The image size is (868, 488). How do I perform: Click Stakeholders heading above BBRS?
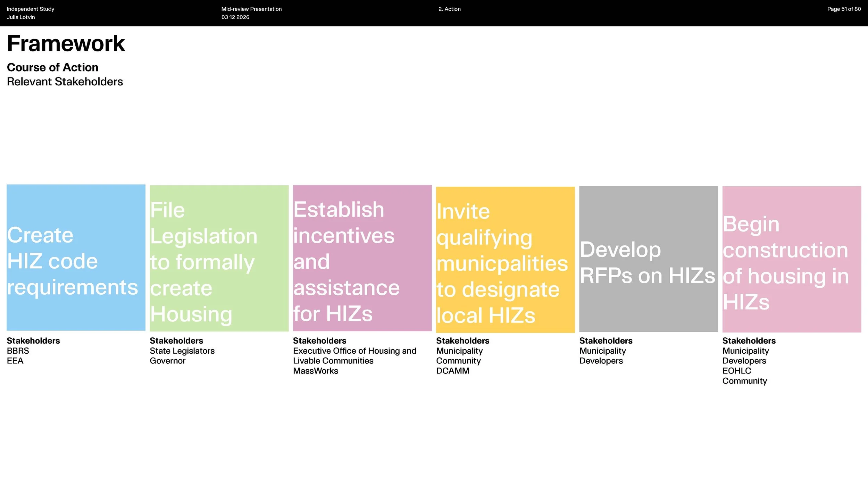click(x=33, y=340)
